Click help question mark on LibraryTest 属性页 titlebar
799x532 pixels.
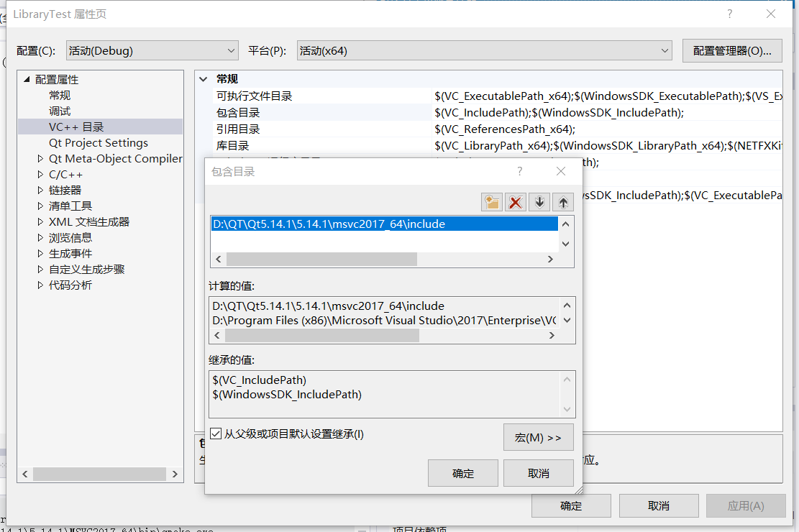pyautogui.click(x=729, y=14)
